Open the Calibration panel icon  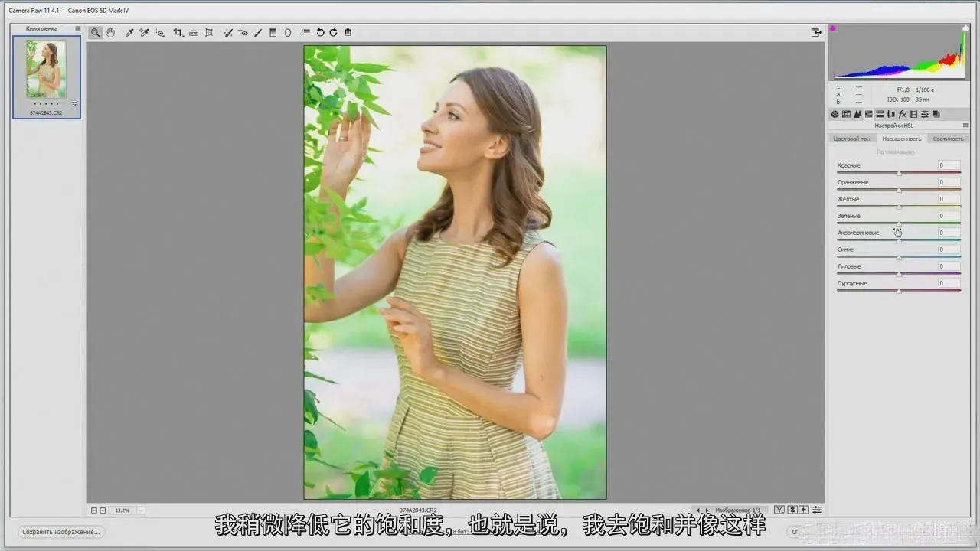click(913, 114)
